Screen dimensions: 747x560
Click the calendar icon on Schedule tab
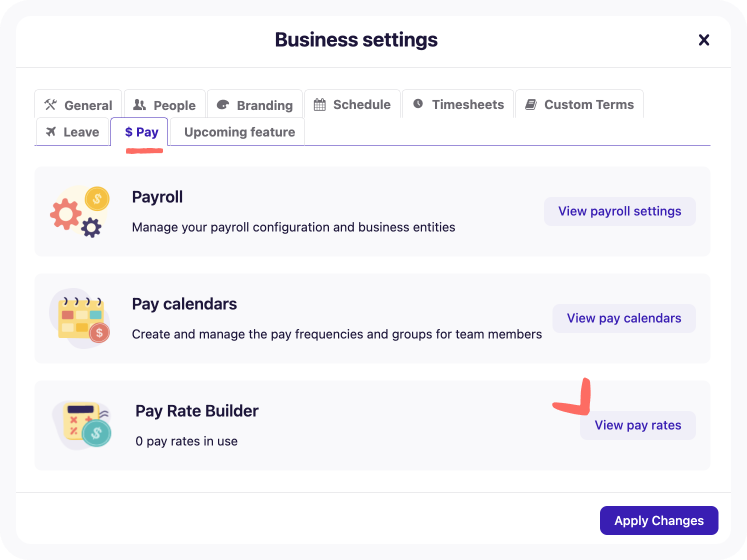point(320,104)
